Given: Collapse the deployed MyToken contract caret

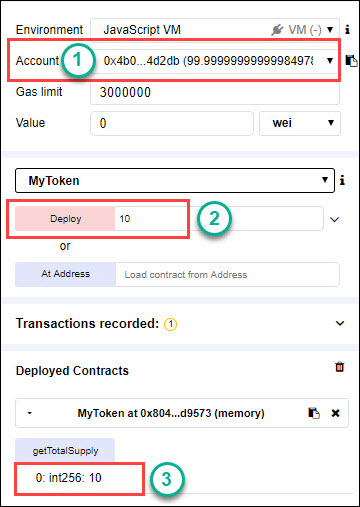Looking at the screenshot, I should (x=30, y=413).
